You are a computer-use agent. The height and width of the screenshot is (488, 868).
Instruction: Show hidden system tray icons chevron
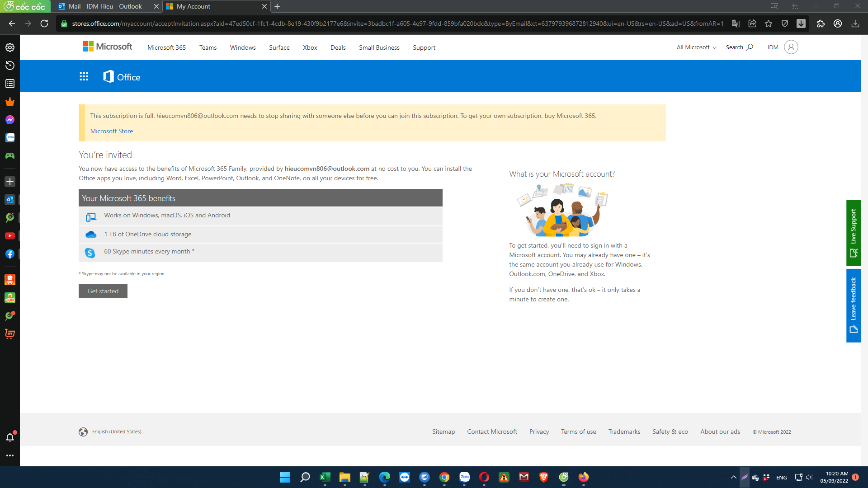[733, 477]
